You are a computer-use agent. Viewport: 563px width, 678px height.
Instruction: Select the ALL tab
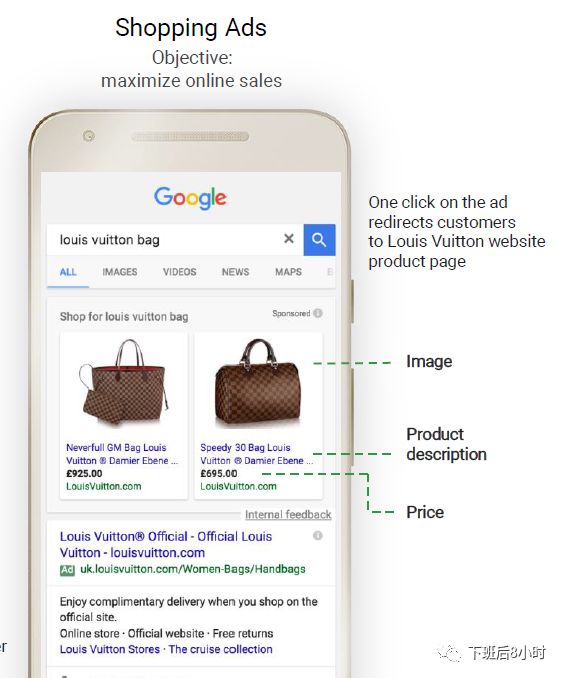68,272
